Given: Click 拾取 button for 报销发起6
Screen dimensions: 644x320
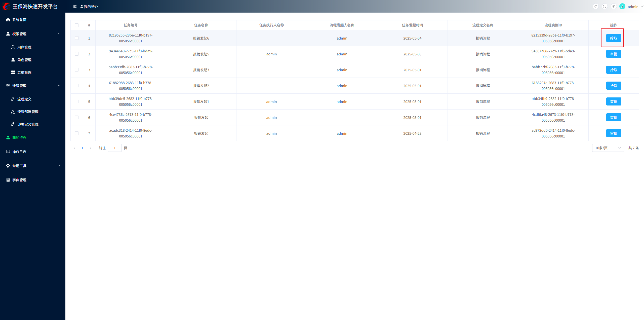Looking at the screenshot, I should point(614,38).
